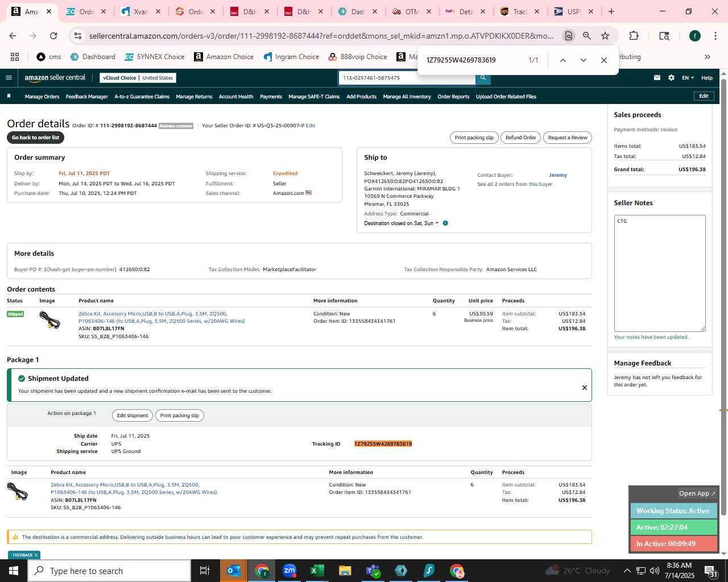Switch to the Xvantage browser tab
Image resolution: width=728 pixels, height=582 pixels.
tap(141, 11)
